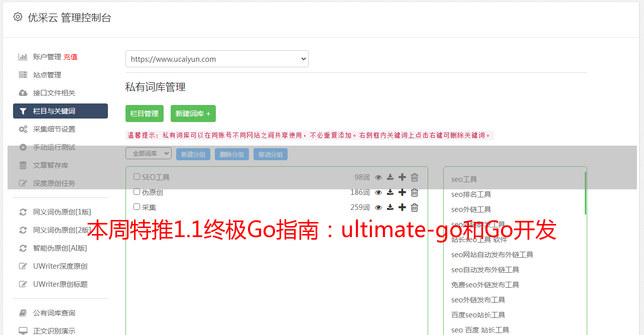644x335 pixels.
Task: Select keyword 'seo工具' in the list
Action: click(464, 179)
